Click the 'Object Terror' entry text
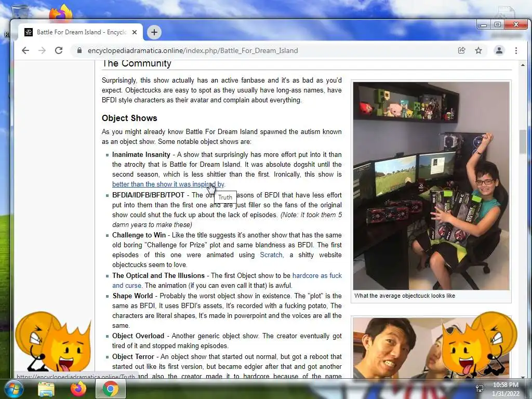Viewport: 532px width, 399px height. 133,356
